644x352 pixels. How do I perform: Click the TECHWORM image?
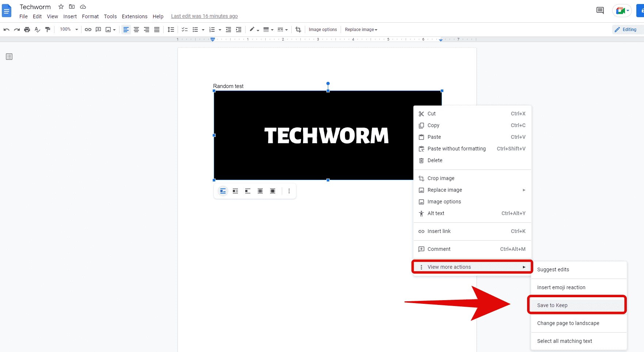314,135
